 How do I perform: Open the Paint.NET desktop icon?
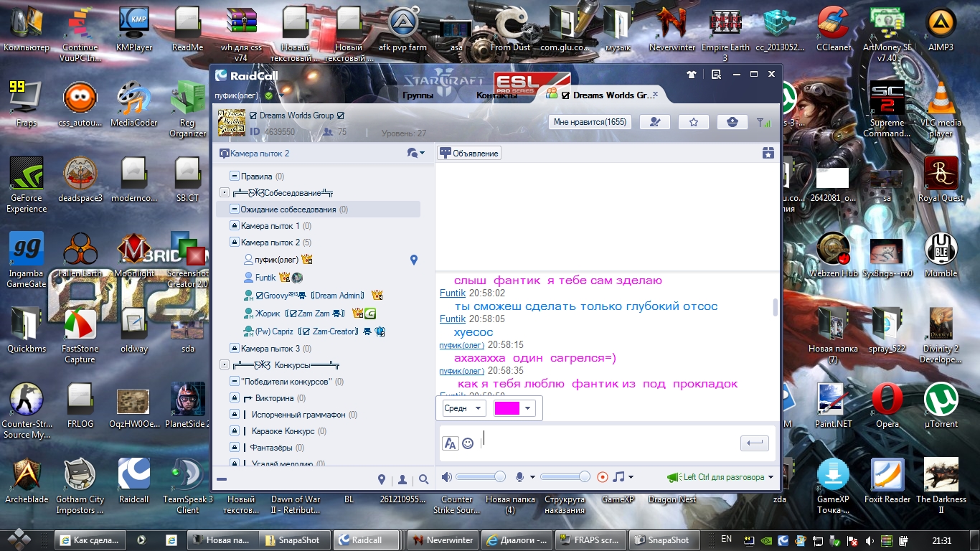[834, 405]
